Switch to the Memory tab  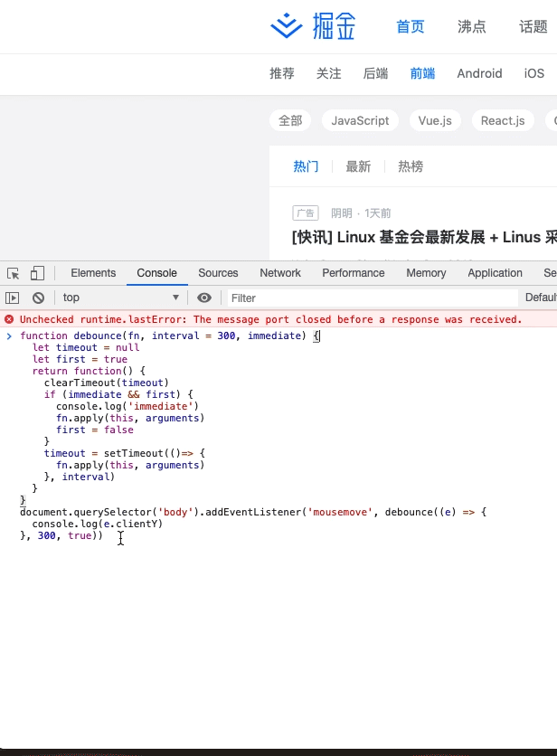point(426,273)
